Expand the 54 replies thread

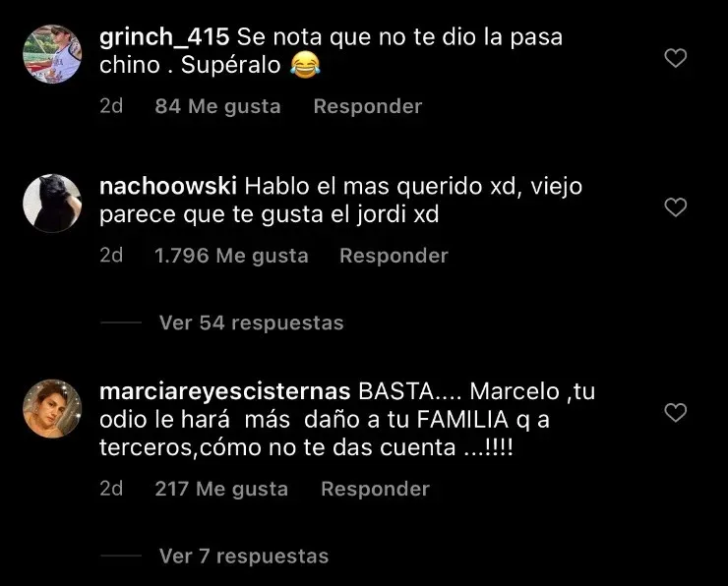251,322
